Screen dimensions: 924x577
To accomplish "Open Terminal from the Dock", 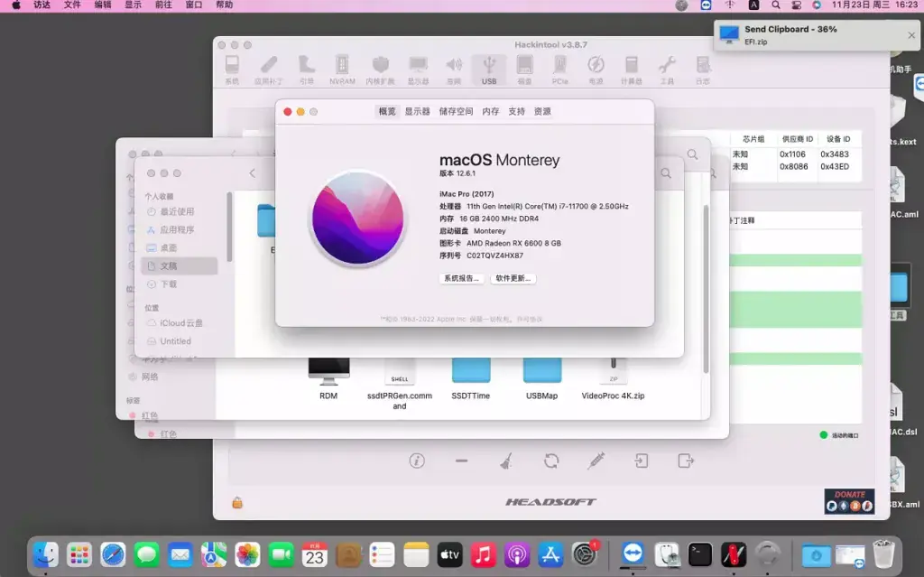I will 700,554.
